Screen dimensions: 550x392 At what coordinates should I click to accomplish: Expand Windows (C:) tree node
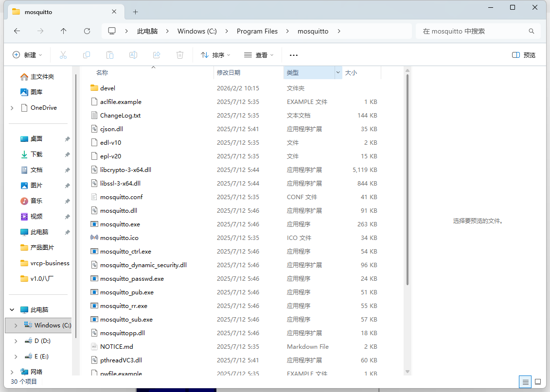coord(16,325)
